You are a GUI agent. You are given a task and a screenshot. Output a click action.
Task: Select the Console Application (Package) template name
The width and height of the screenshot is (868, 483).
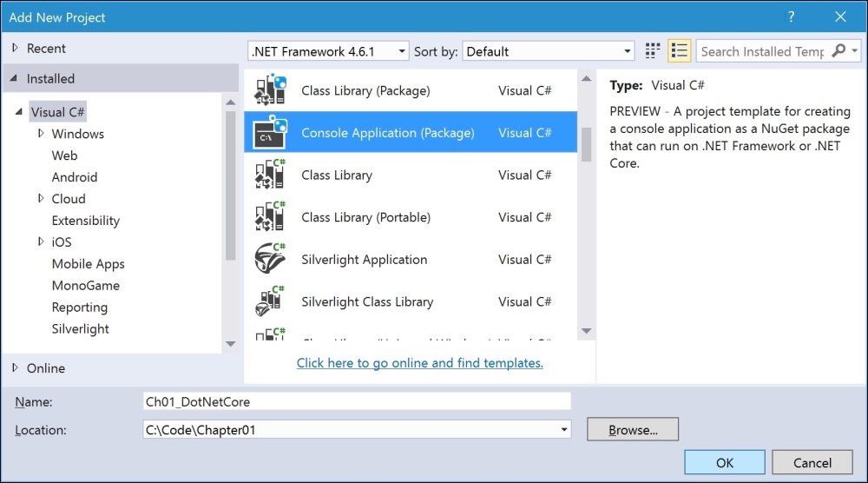pyautogui.click(x=387, y=133)
